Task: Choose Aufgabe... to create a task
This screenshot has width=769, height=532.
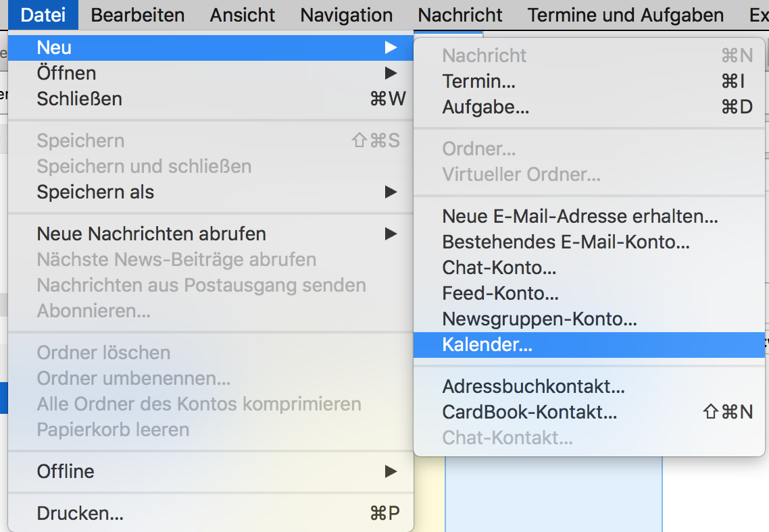Action: (x=485, y=107)
